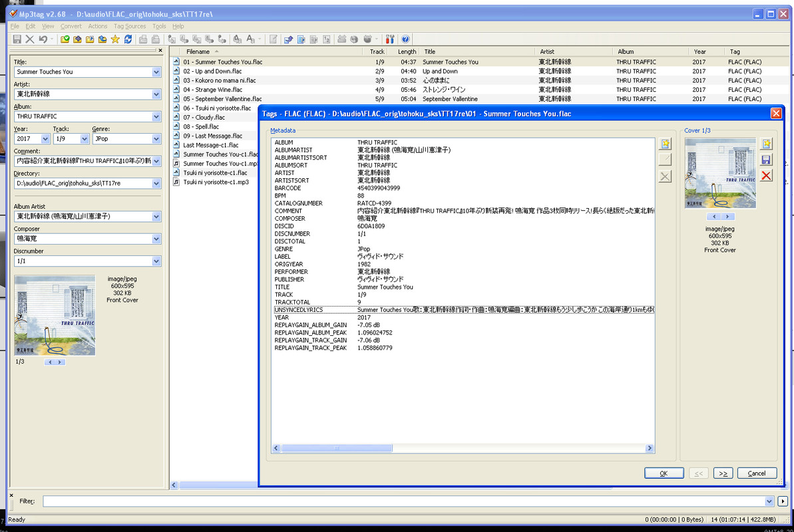
Task: Open Options via the tools icon
Action: (x=390, y=39)
